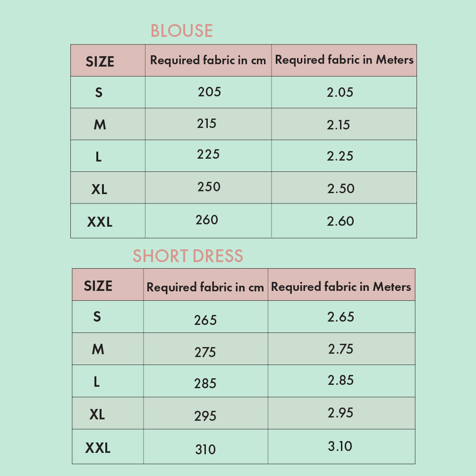Viewport: 476px width, 476px height.
Task: Select blouse size S cell
Action: 108,92
